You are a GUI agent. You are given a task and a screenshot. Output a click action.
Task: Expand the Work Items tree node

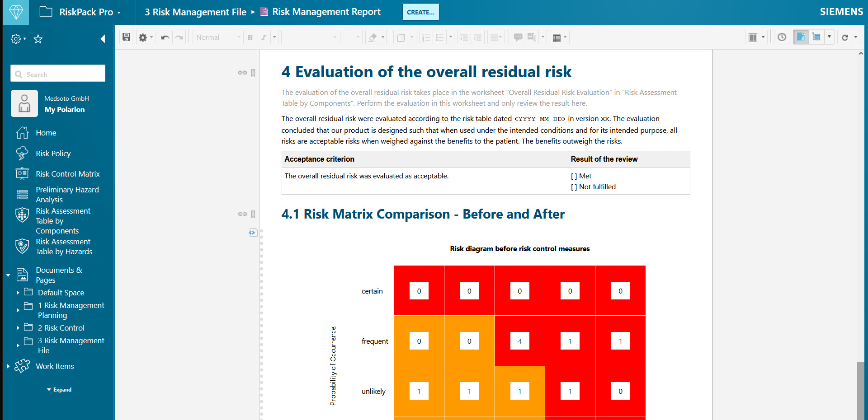8,366
